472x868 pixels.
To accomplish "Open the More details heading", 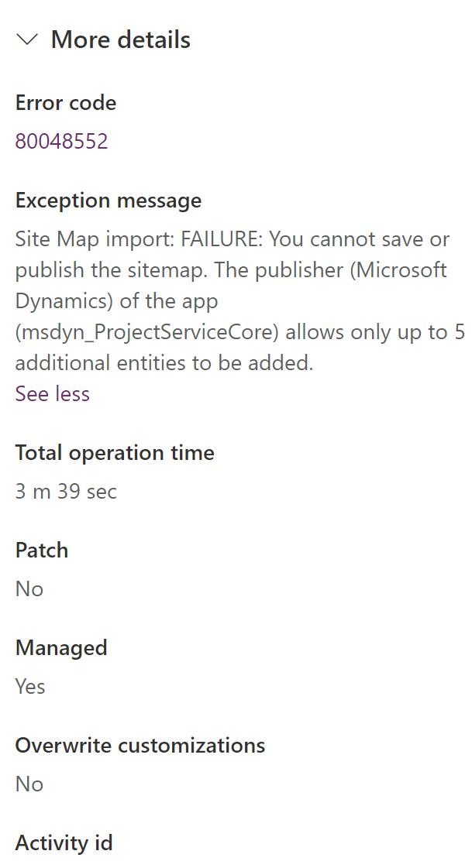I will coord(120,39).
